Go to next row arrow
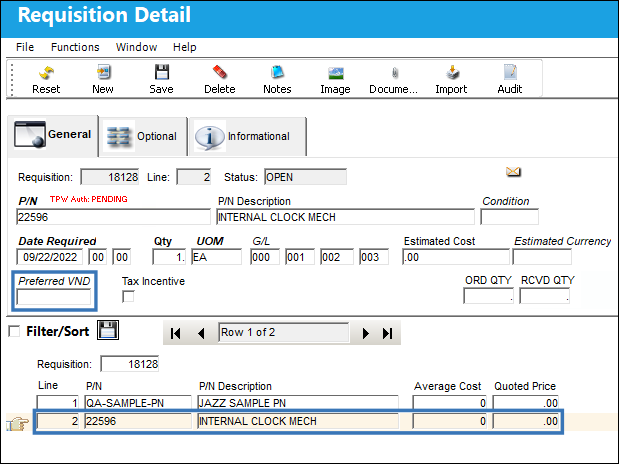Screen dimensions: 619x464 [x=365, y=333]
